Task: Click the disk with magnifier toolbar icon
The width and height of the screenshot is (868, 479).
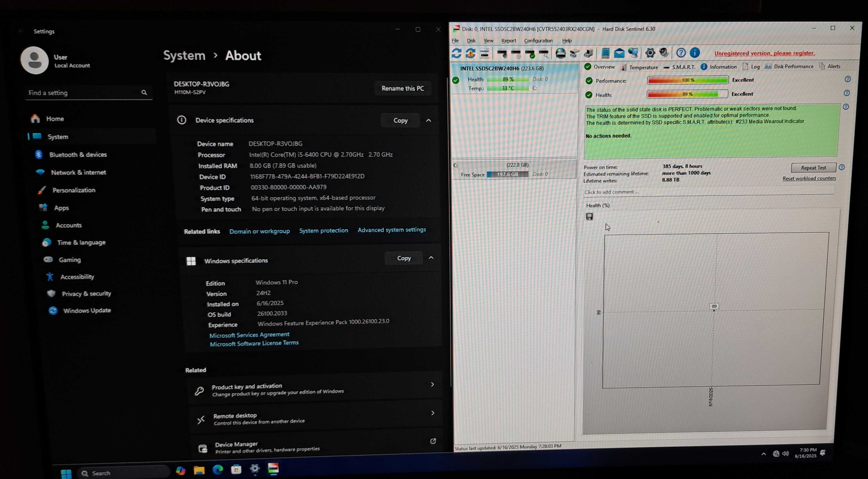Action: [544, 53]
